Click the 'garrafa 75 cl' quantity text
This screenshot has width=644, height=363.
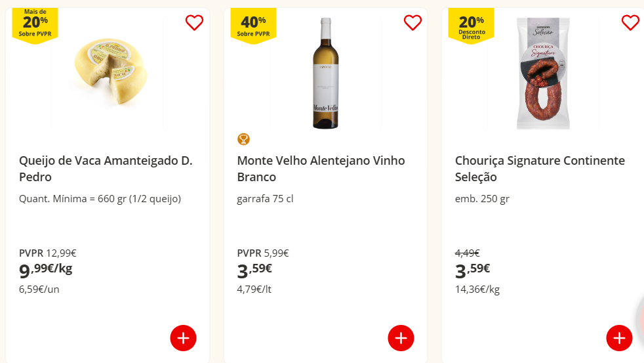point(265,198)
